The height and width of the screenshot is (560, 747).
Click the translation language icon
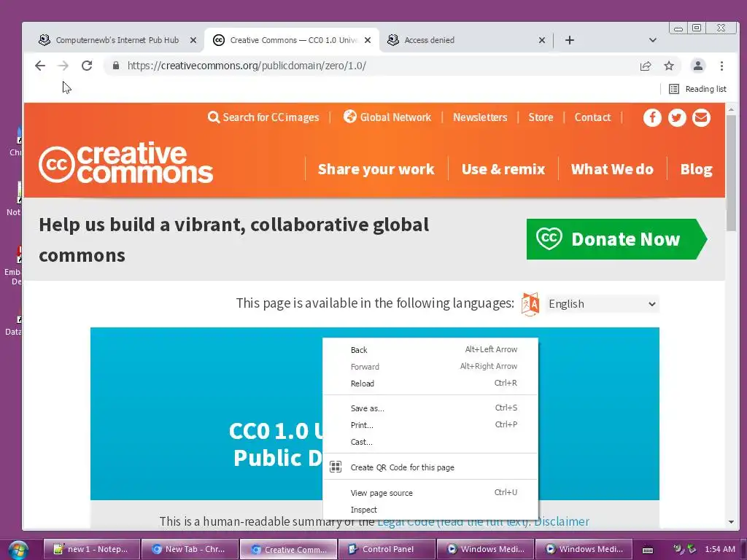530,304
